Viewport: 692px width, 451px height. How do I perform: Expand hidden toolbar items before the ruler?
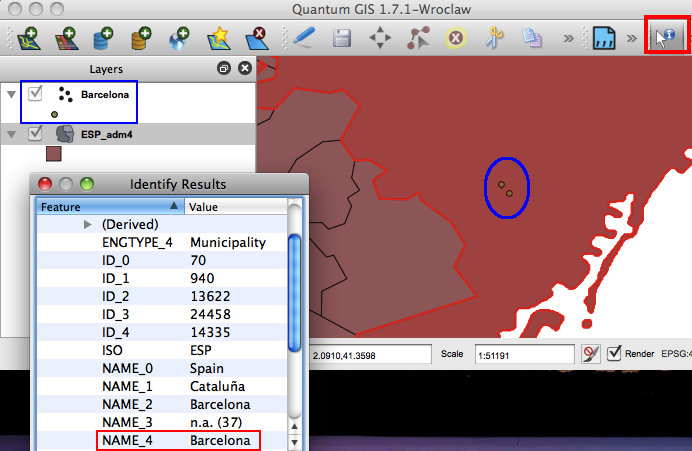point(569,38)
